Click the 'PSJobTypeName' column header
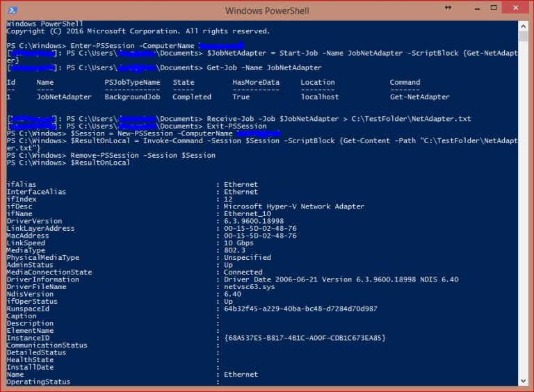 132,82
